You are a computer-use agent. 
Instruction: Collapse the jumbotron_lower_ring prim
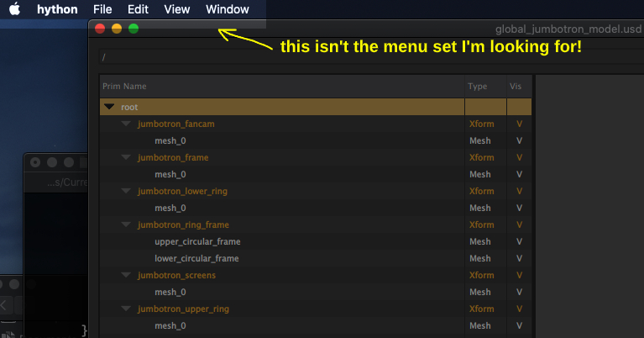click(126, 191)
